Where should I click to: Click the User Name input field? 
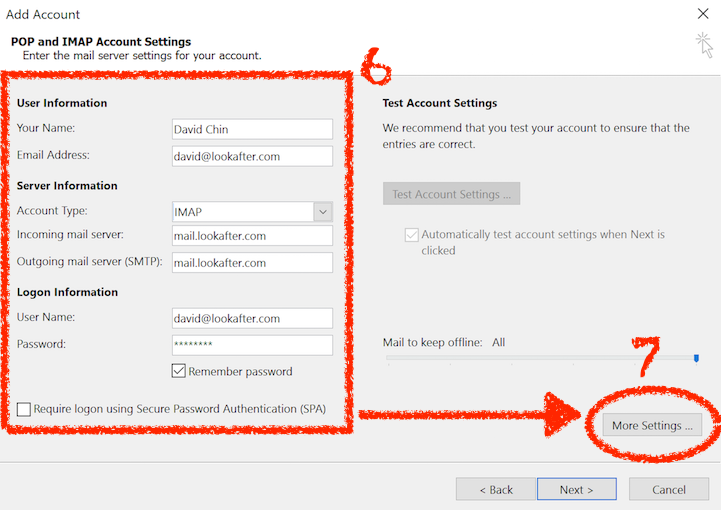tap(252, 318)
